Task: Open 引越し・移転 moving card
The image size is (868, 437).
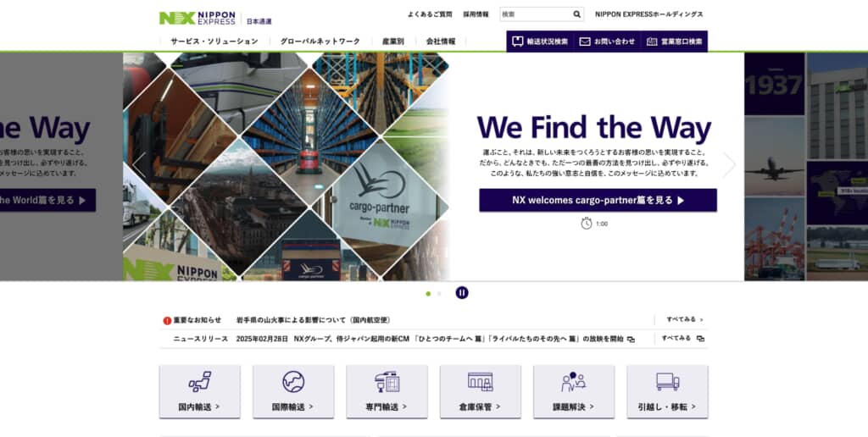Action: 668,391
